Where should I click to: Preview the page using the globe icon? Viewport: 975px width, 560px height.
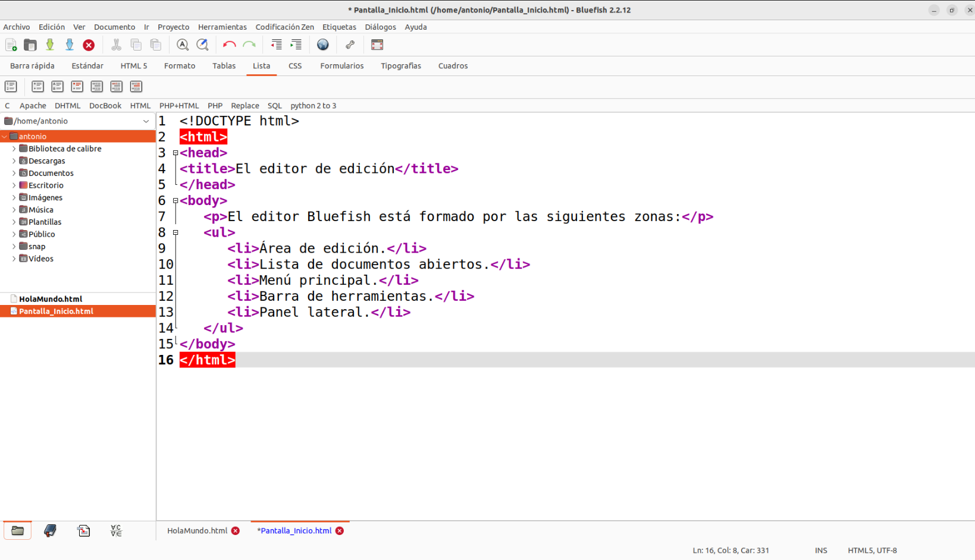[322, 45]
